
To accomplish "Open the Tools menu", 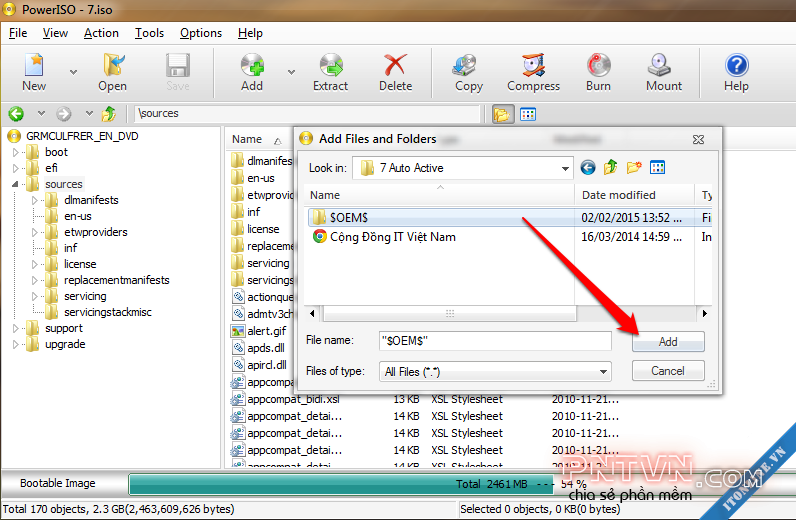I will click(x=149, y=33).
